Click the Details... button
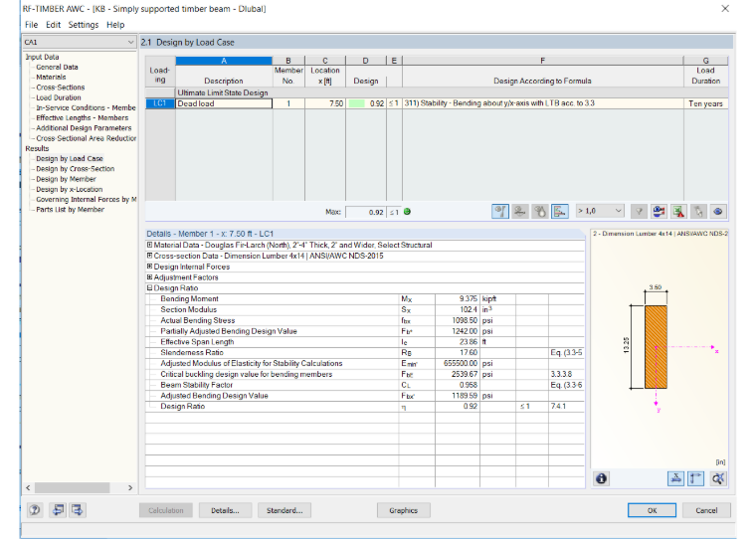The image size is (756, 539). pos(225,510)
